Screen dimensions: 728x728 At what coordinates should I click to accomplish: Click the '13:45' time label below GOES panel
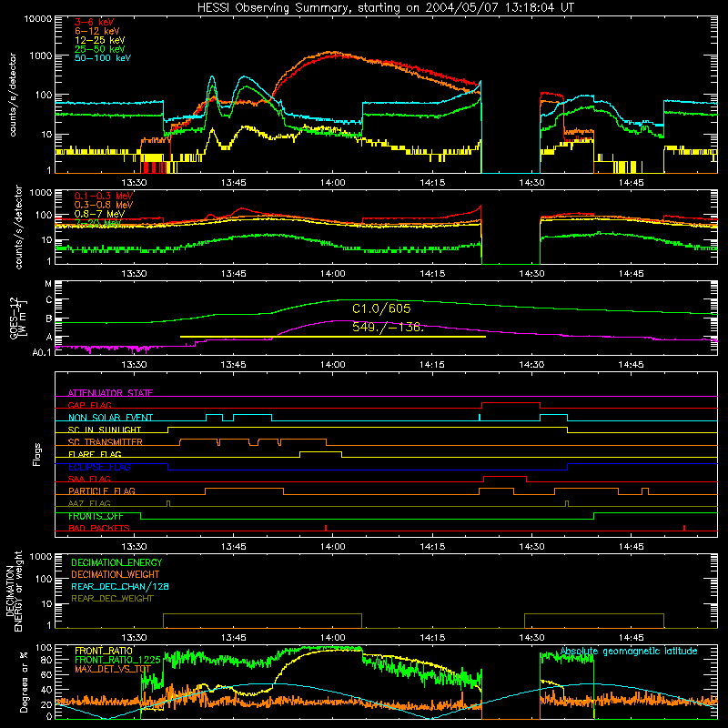tap(233, 365)
